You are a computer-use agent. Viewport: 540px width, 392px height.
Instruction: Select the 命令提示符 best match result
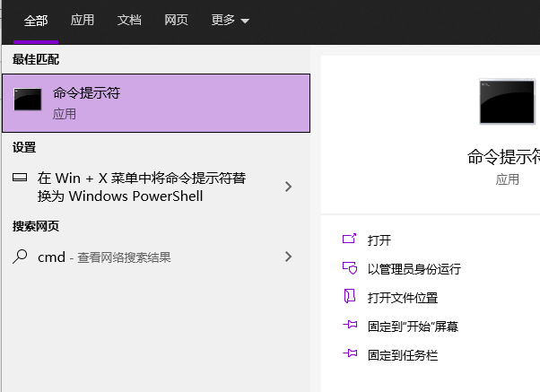coord(157,103)
